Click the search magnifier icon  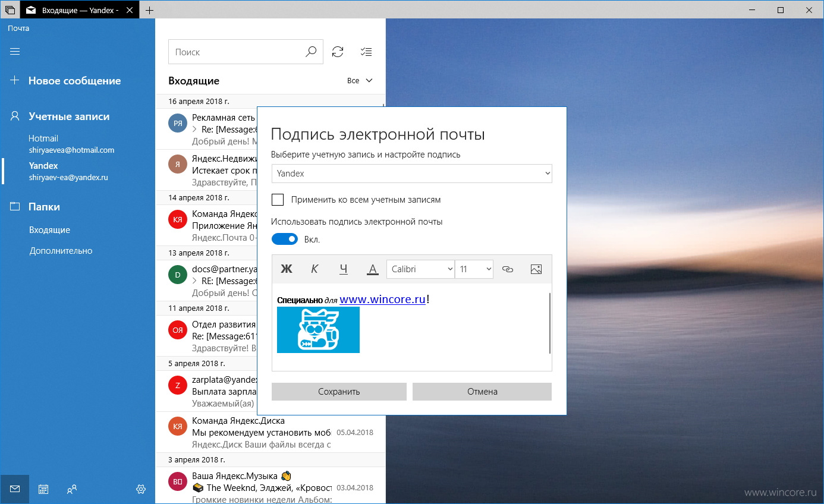tap(311, 52)
